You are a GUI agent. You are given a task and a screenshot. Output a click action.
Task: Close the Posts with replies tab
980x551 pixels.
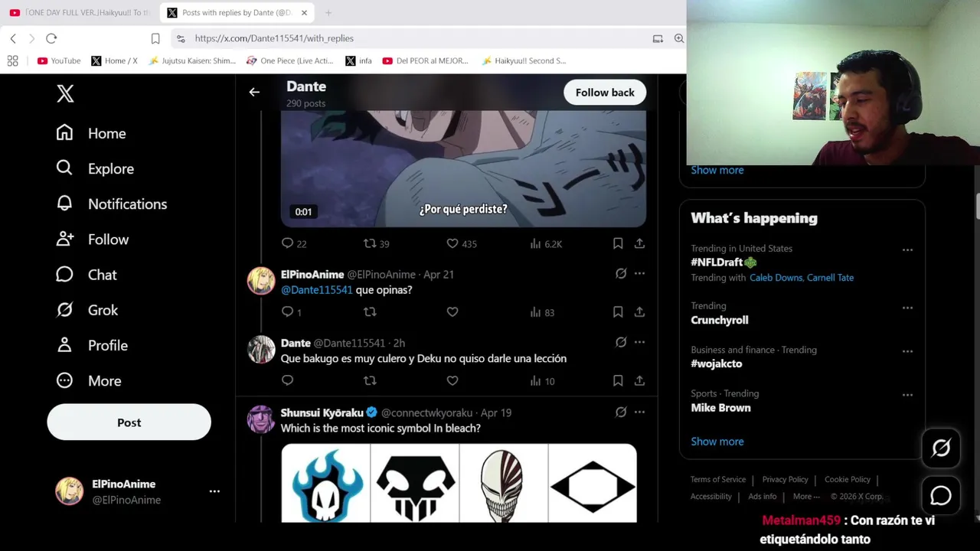[304, 12]
